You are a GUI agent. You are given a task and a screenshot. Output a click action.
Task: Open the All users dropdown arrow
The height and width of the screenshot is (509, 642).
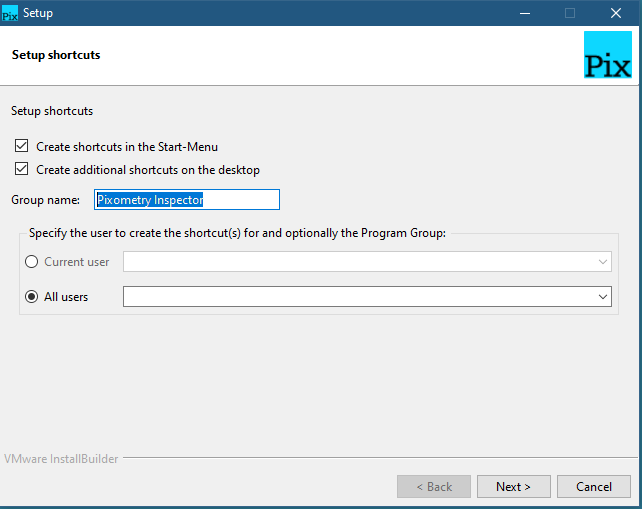pos(602,296)
